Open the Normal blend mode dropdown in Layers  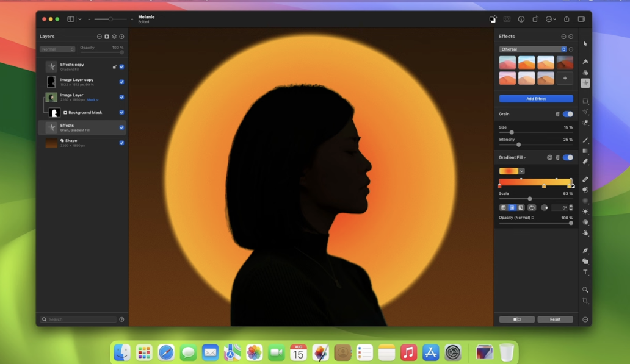[57, 49]
